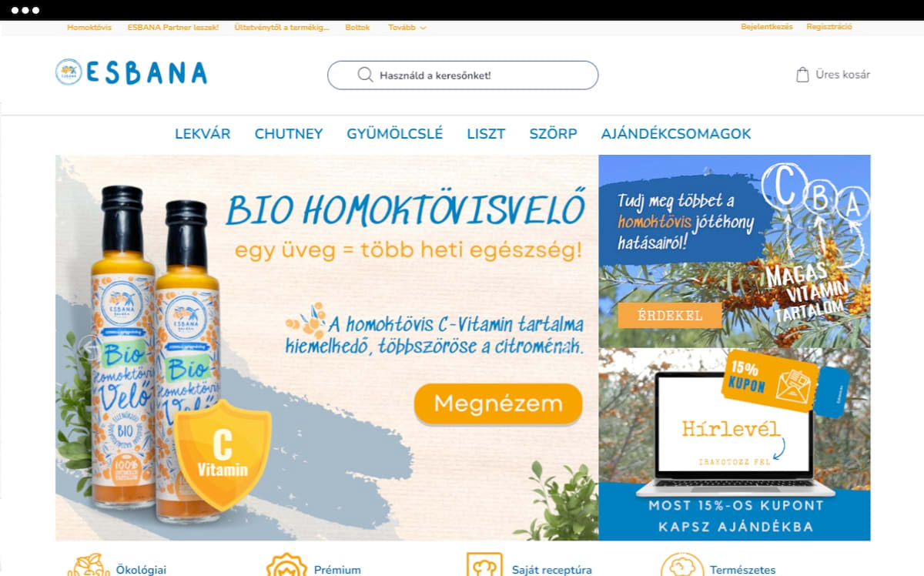The height and width of the screenshot is (576, 924).
Task: Open the CHUTNEY category
Action: [289, 134]
